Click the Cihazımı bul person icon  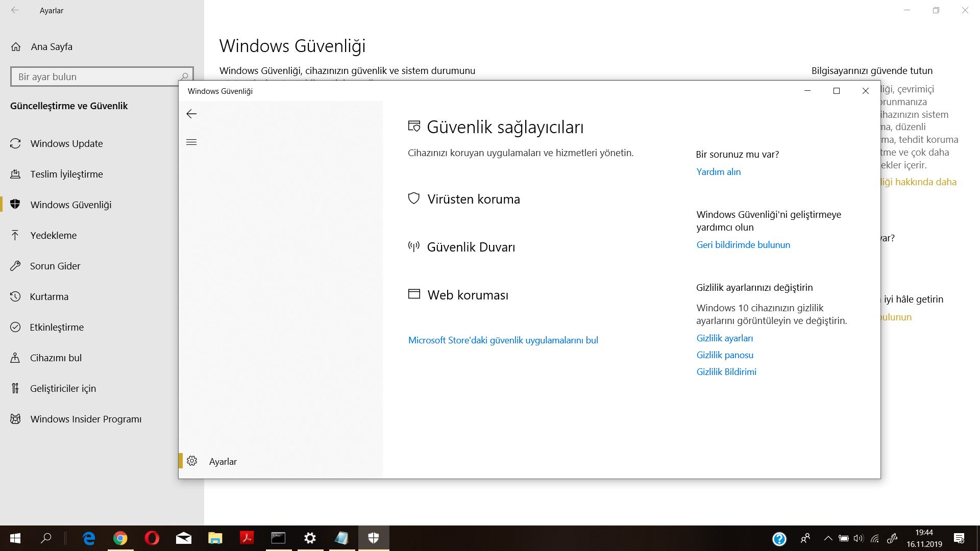coord(15,358)
